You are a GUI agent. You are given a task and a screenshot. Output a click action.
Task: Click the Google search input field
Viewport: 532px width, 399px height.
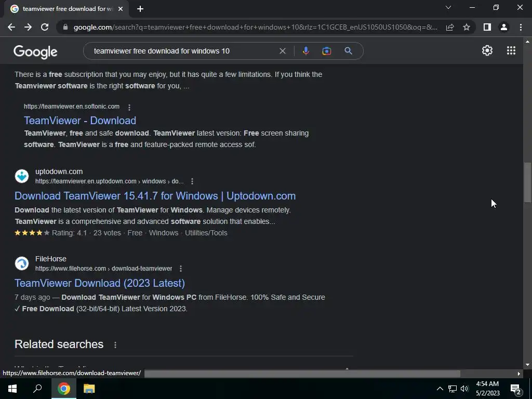coord(183,51)
